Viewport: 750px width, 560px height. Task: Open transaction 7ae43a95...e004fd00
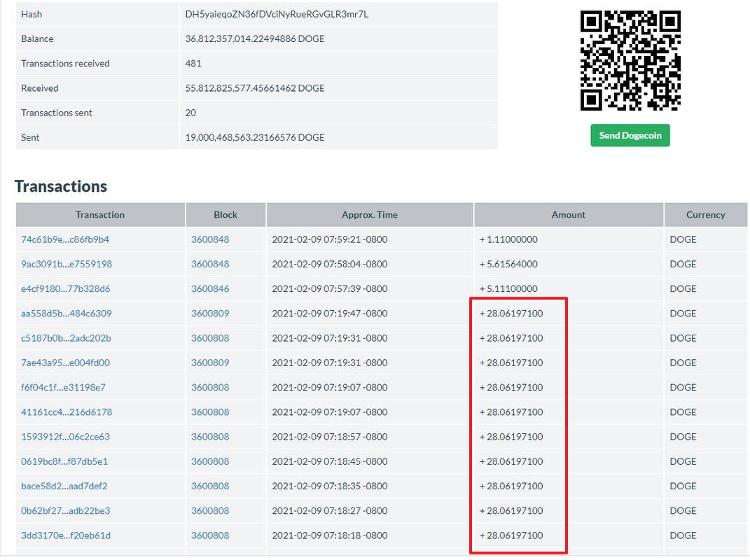pos(66,363)
